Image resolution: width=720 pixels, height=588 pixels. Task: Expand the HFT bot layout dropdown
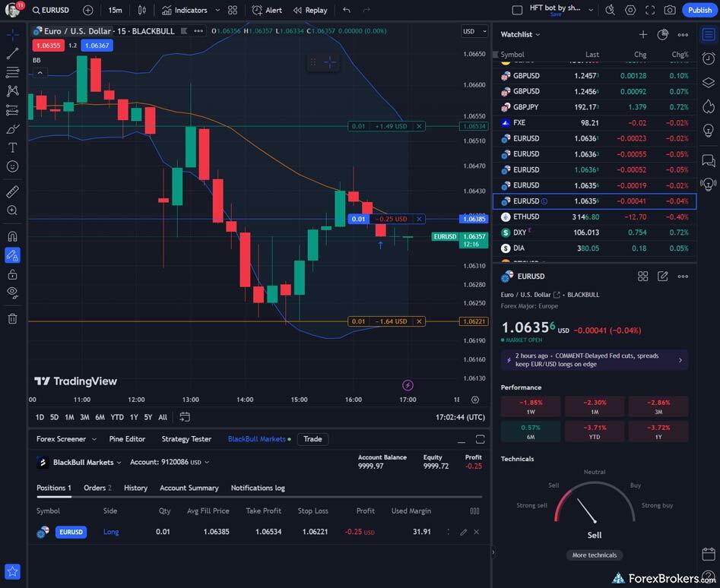[591, 10]
